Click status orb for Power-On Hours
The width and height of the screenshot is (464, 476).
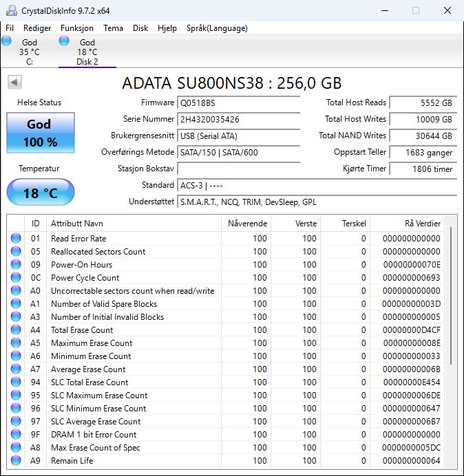16,264
